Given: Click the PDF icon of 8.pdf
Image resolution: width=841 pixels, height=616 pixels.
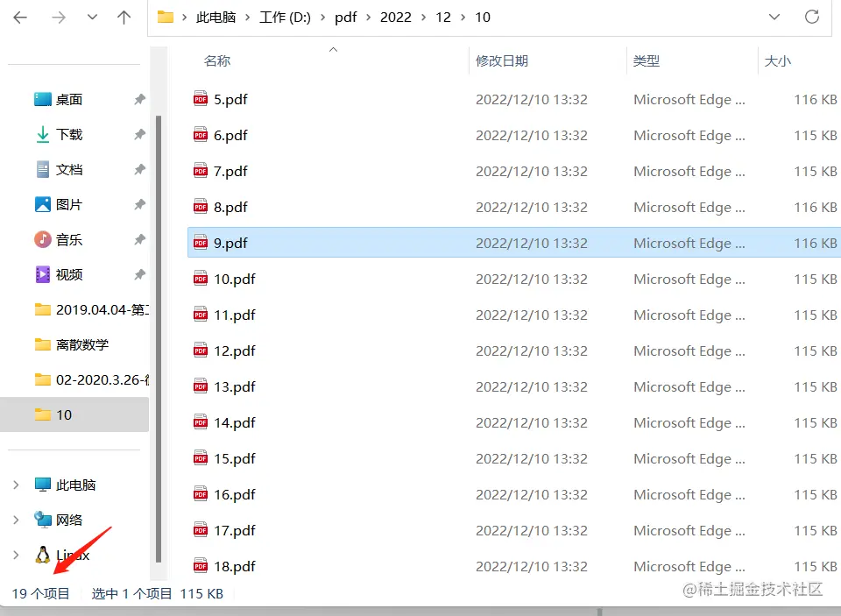Looking at the screenshot, I should point(201,207).
